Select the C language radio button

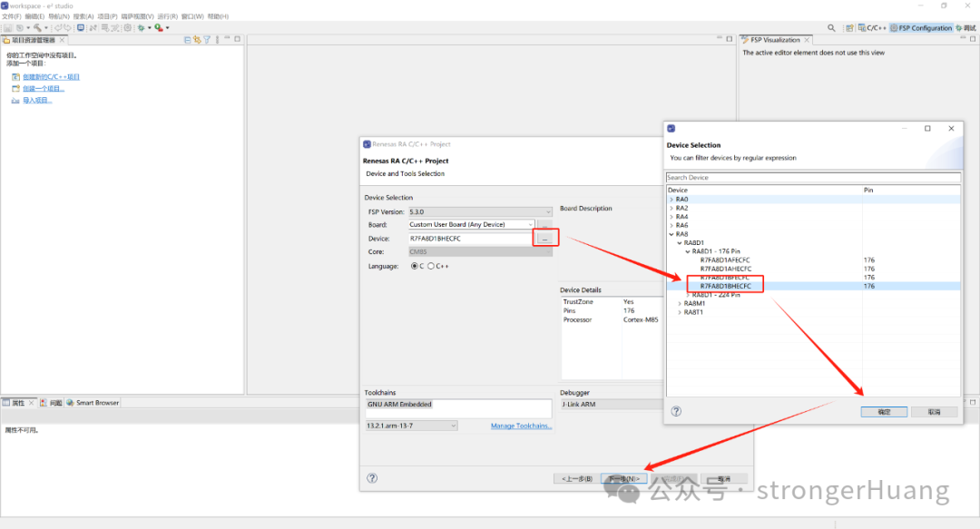415,266
